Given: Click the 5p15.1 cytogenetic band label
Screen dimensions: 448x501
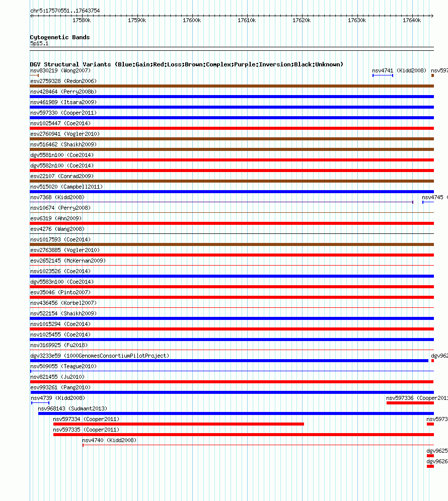Looking at the screenshot, I should [x=39, y=43].
